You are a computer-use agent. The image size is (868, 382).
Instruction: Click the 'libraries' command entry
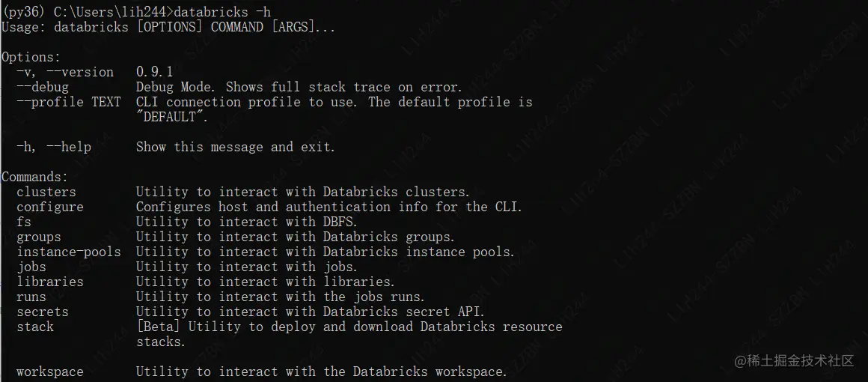[x=50, y=282]
